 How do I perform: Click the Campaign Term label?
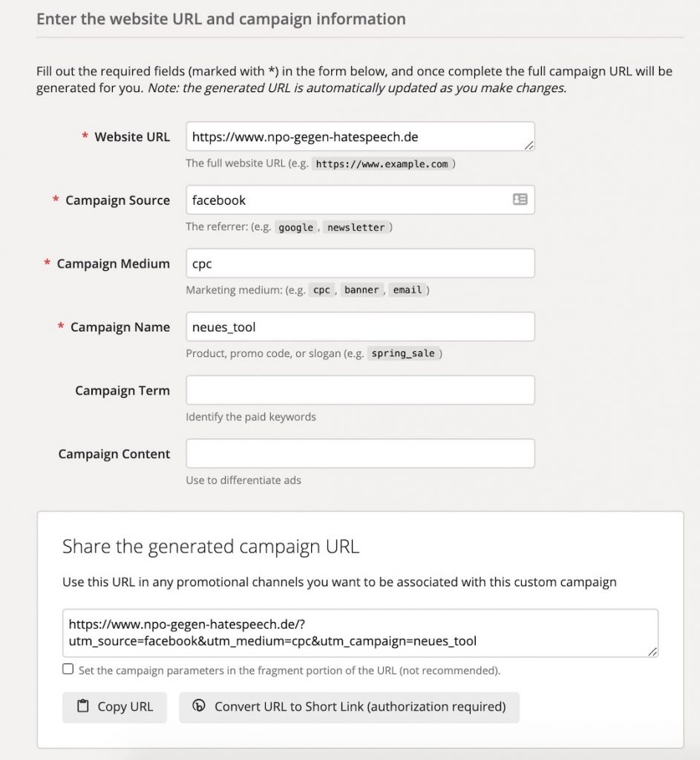click(x=122, y=390)
